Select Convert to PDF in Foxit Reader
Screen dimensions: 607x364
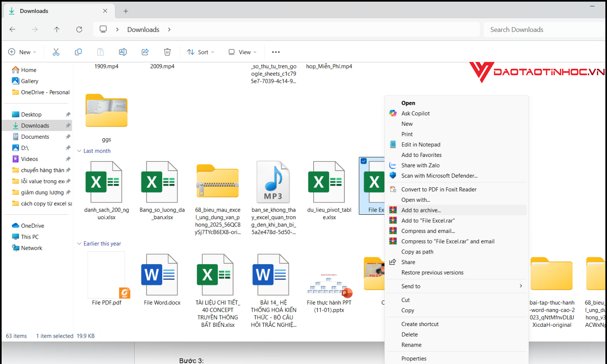click(439, 189)
